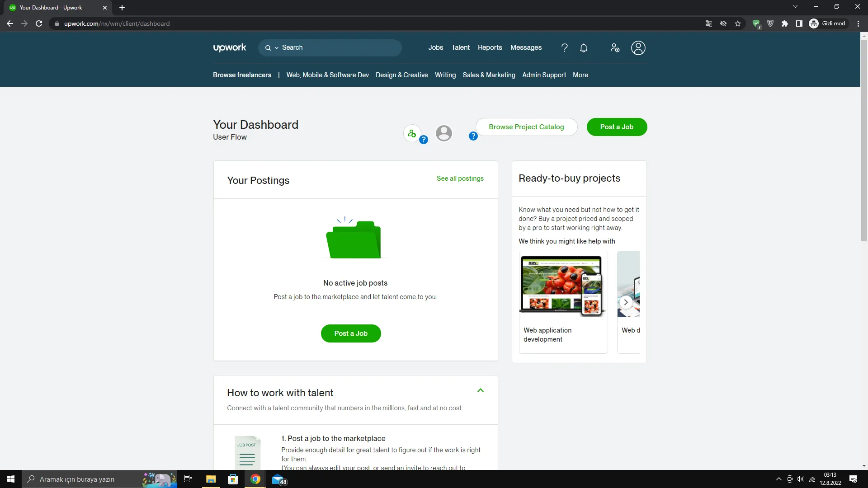The image size is (868, 488).
Task: Open File Explorer from the taskbar
Action: click(211, 479)
